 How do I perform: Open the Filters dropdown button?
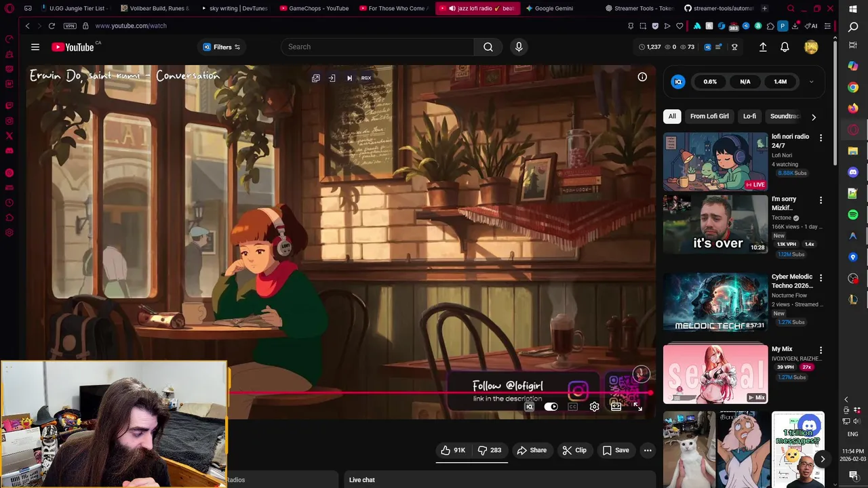tap(222, 47)
